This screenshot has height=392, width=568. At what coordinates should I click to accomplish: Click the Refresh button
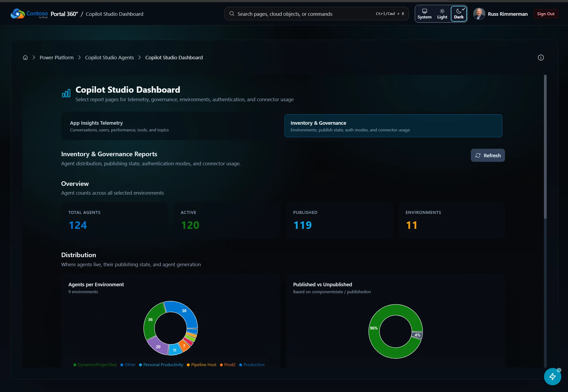point(488,155)
